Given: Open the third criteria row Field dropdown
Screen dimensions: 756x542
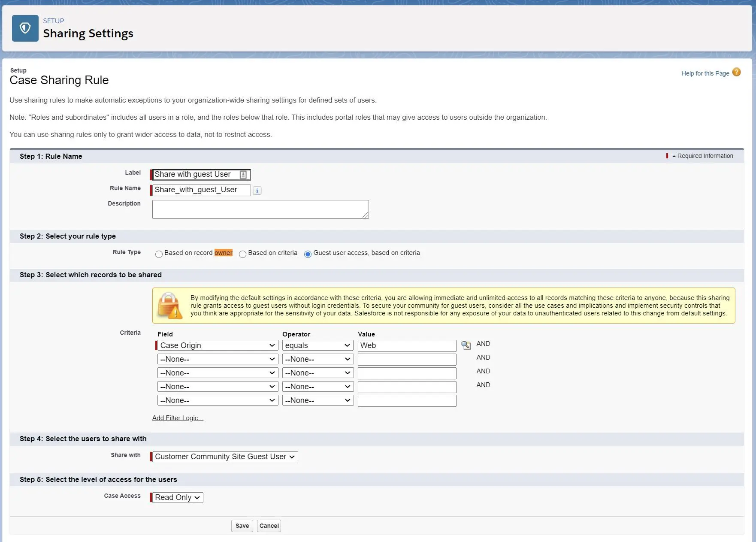Looking at the screenshot, I should tap(218, 373).
